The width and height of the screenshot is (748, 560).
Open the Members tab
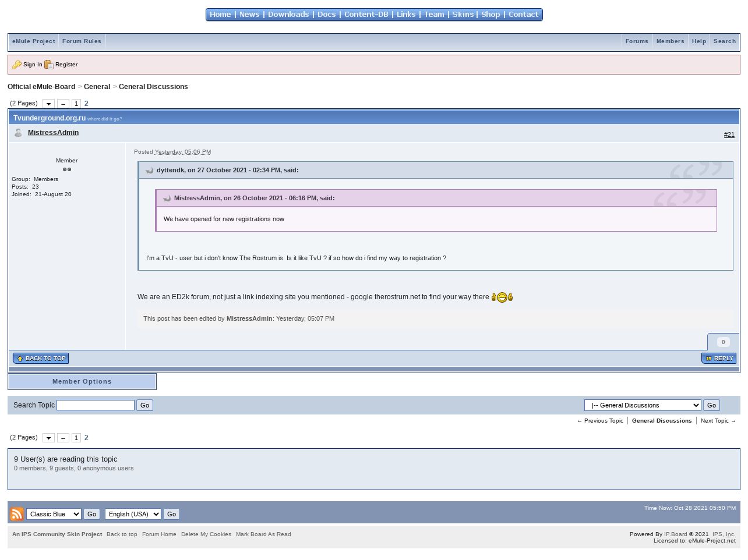pyautogui.click(x=670, y=41)
